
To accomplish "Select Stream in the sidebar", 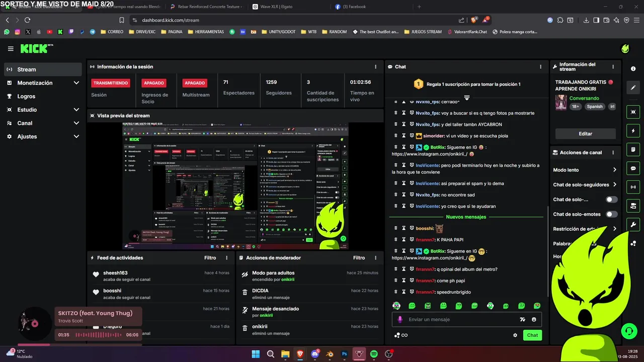I will coord(43,69).
